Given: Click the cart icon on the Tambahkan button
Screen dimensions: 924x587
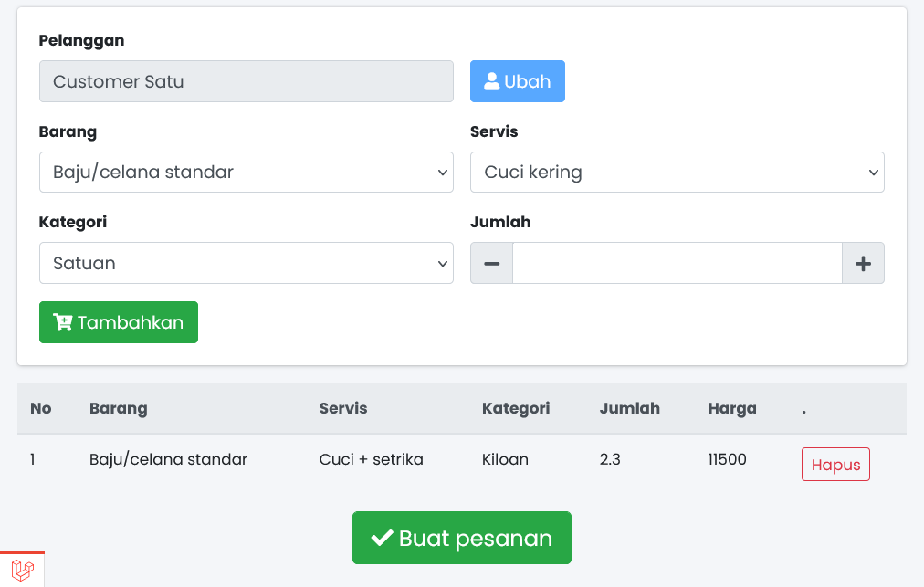Looking at the screenshot, I should click(x=62, y=322).
